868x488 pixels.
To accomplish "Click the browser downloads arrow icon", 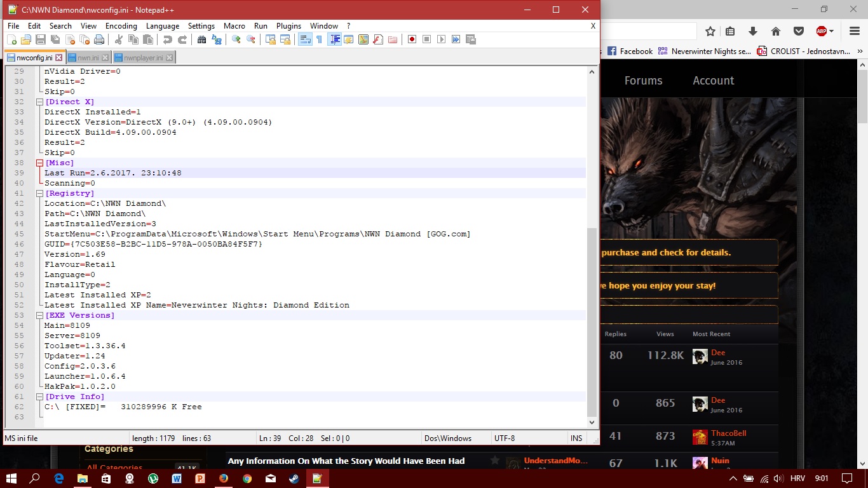I will (x=753, y=31).
